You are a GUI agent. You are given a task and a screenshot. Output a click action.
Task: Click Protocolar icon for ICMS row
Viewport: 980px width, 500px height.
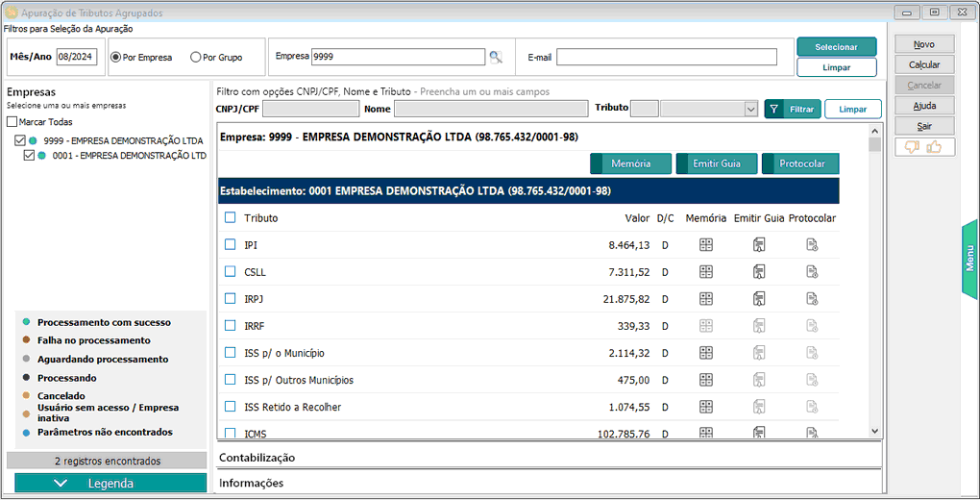(x=812, y=433)
